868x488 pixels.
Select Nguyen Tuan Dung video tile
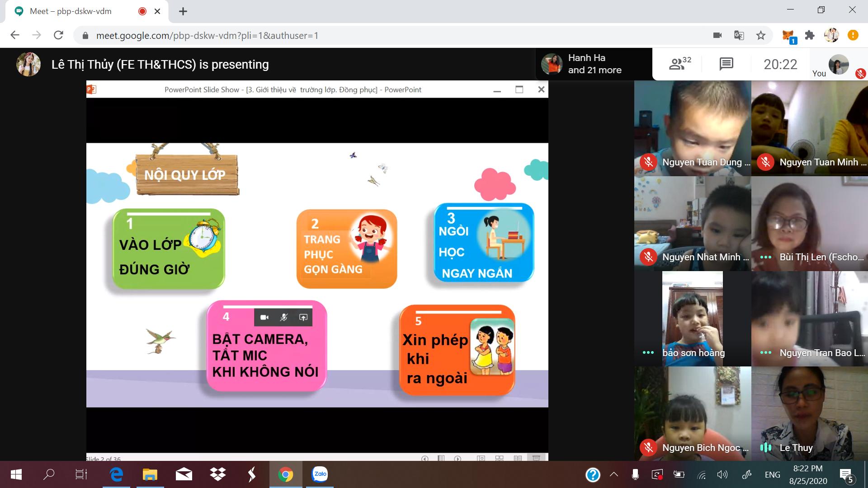click(x=692, y=128)
